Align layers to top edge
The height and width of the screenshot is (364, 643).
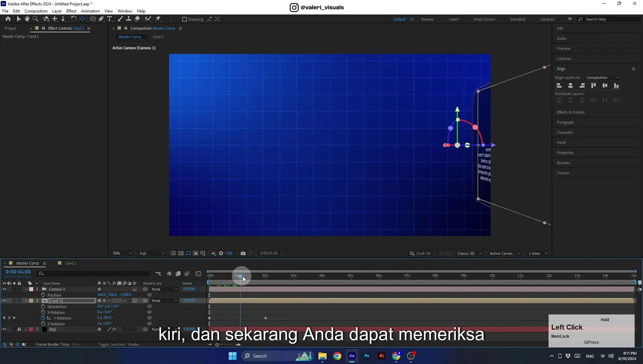[593, 86]
